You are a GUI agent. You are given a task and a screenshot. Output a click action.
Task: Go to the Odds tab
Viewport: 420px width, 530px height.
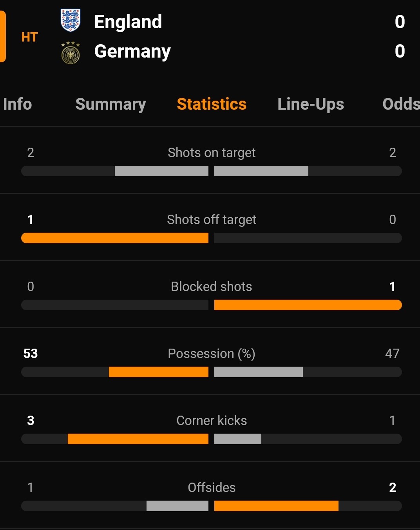(401, 104)
